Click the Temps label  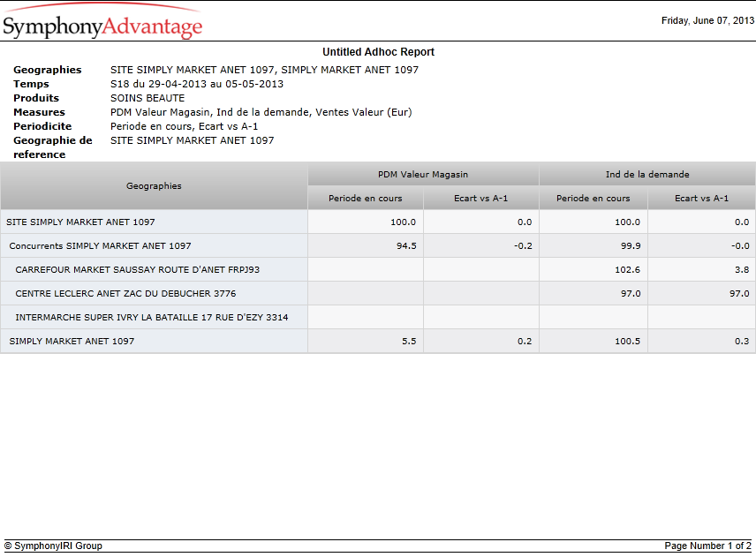click(31, 84)
